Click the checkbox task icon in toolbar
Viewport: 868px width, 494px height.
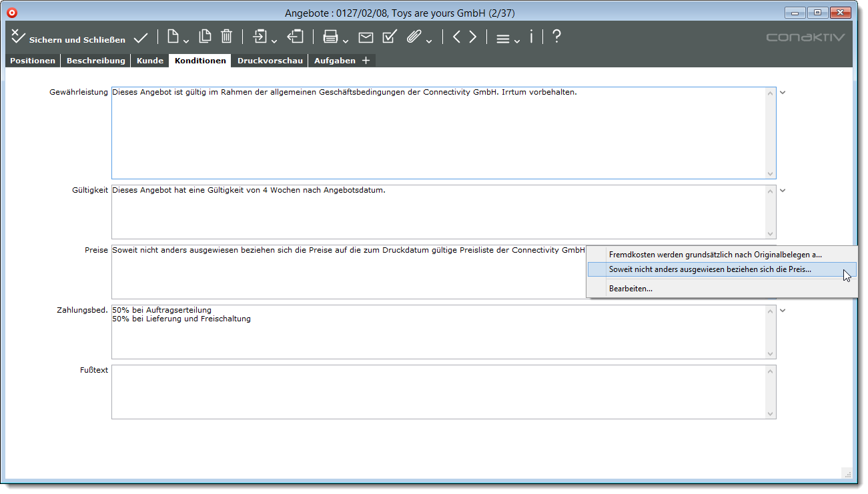390,37
